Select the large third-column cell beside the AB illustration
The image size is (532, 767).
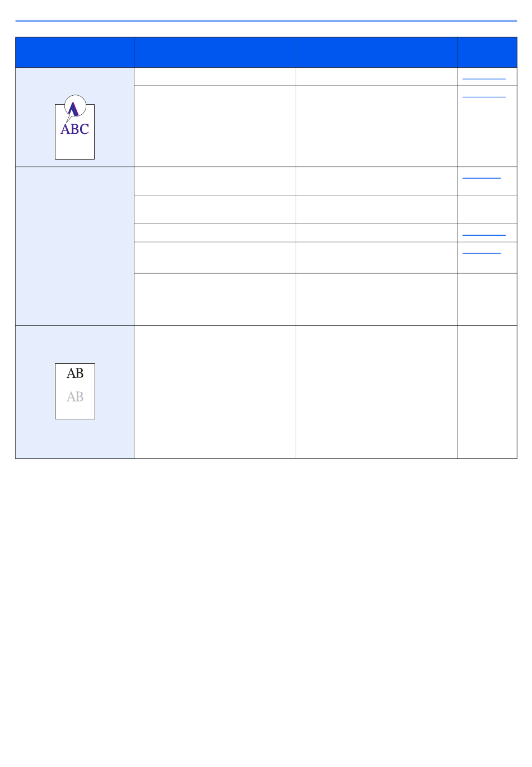pyautogui.click(x=377, y=392)
